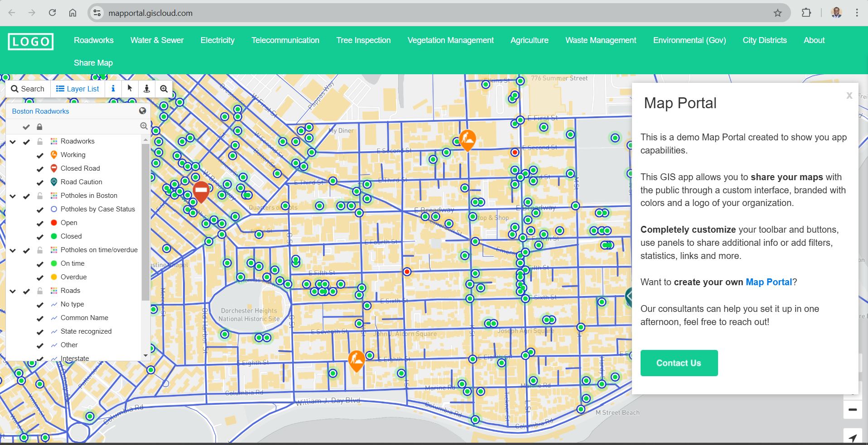
Task: Open the Tree Inspection menu item
Action: coord(363,40)
